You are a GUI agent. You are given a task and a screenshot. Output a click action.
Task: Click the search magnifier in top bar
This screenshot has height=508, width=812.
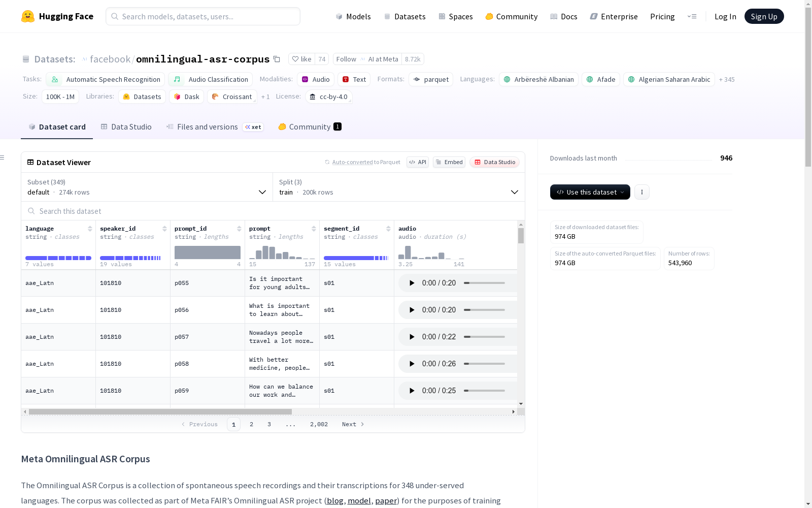(x=115, y=16)
